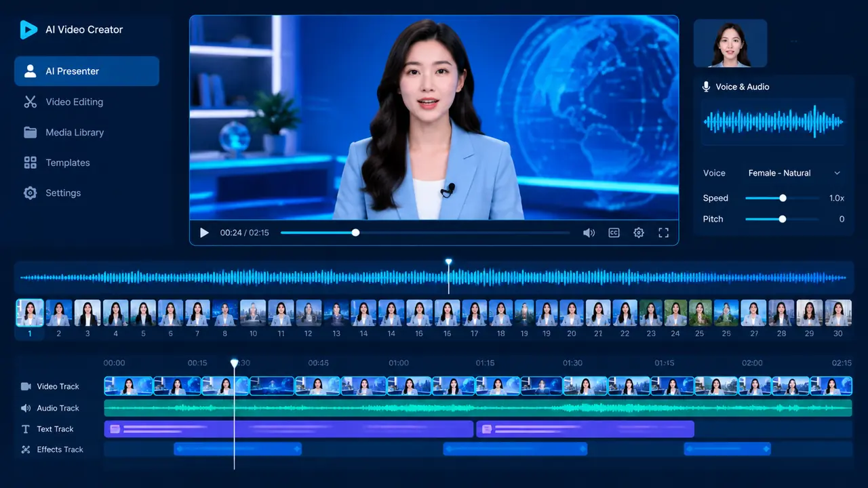The image size is (868, 488).
Task: Select frame thumbnail number 12
Action: coord(309,313)
